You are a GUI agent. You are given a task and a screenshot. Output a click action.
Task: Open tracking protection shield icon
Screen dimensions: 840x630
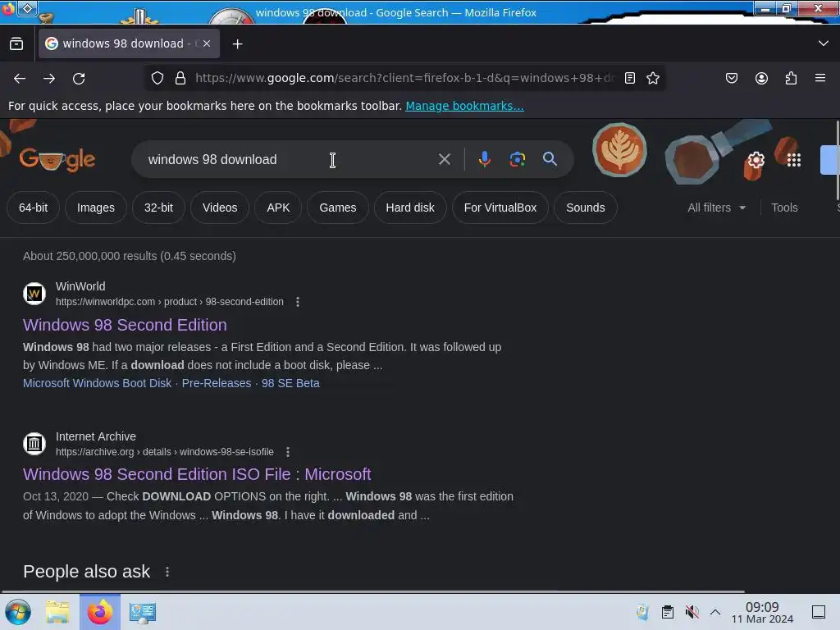click(157, 78)
